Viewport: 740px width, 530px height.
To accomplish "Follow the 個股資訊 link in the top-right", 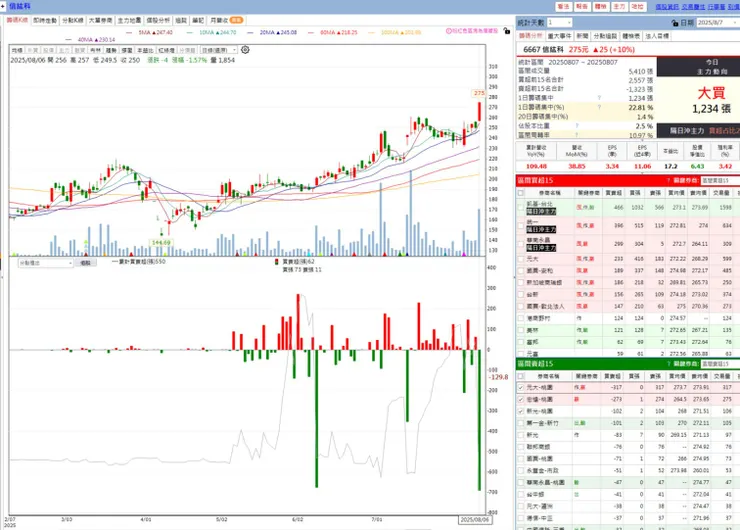I will 667,7.
